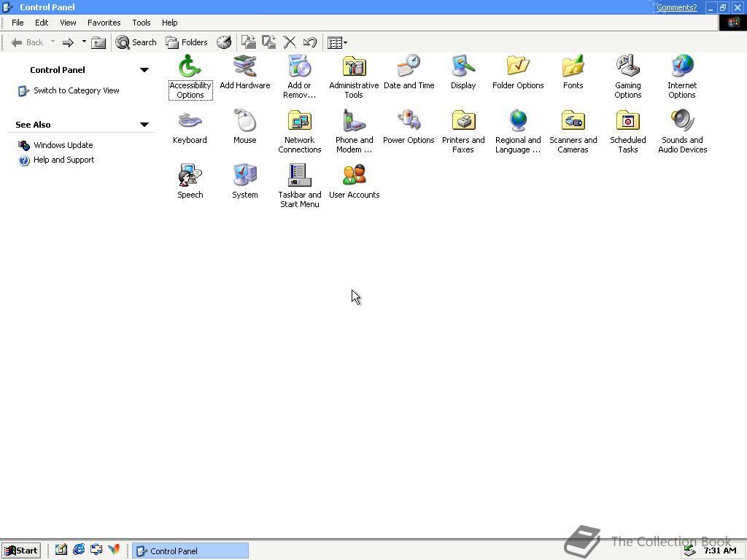This screenshot has height=560, width=747.
Task: Open the Date and Time applet
Action: (409, 72)
